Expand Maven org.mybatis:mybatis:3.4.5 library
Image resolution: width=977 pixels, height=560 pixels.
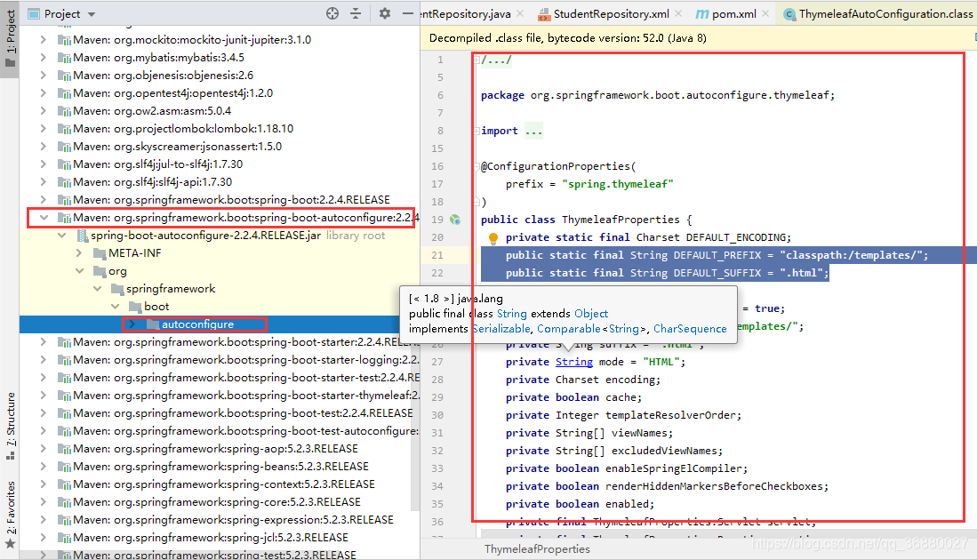43,57
